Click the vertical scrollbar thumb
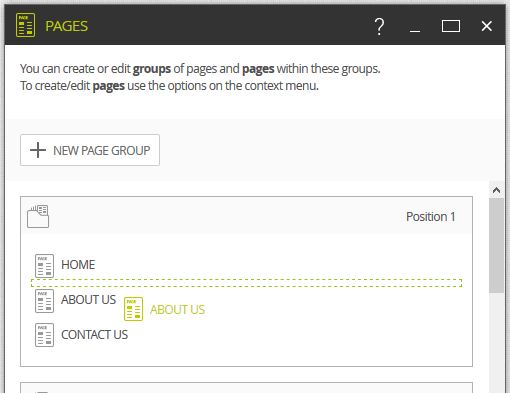The image size is (510, 393). click(x=496, y=246)
